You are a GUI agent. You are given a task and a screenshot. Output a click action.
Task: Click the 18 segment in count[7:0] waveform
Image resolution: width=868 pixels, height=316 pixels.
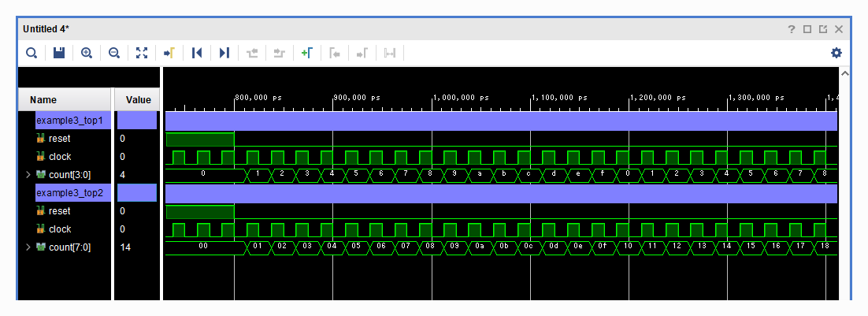(x=825, y=247)
